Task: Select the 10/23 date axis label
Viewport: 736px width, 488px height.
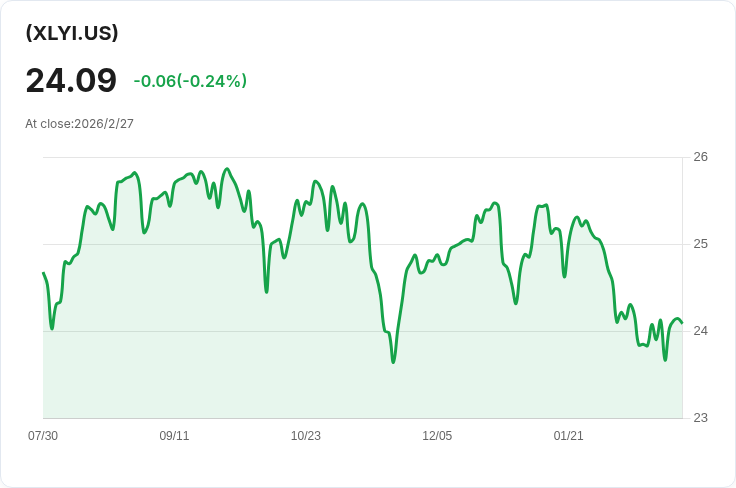Action: tap(306, 436)
